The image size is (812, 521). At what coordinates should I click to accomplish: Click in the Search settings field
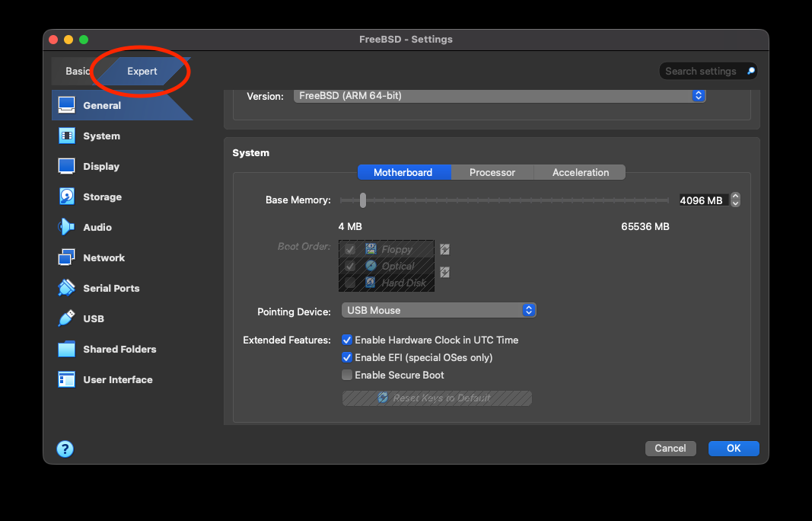click(708, 71)
